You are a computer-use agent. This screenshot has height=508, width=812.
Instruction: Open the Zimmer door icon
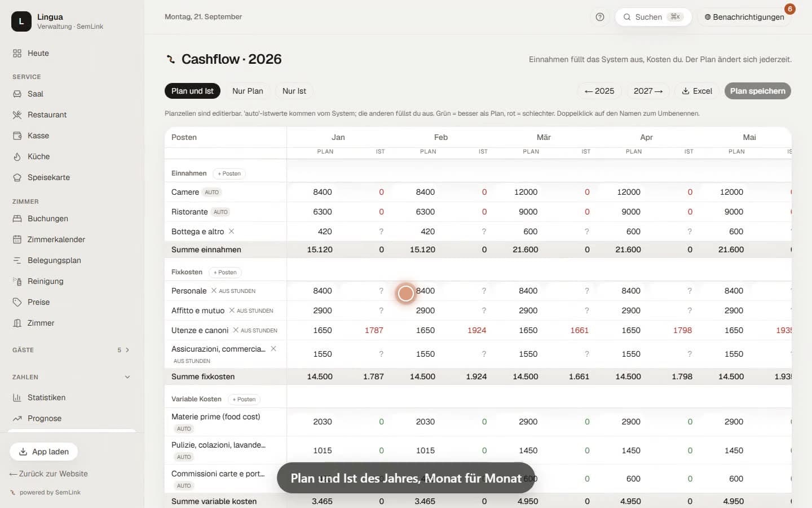pyautogui.click(x=17, y=323)
